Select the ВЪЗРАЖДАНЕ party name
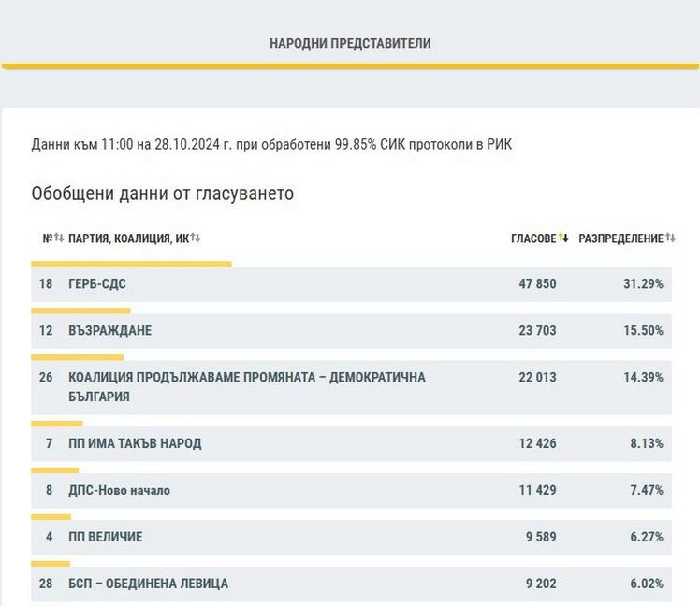This screenshot has height=606, width=700. pos(109,331)
